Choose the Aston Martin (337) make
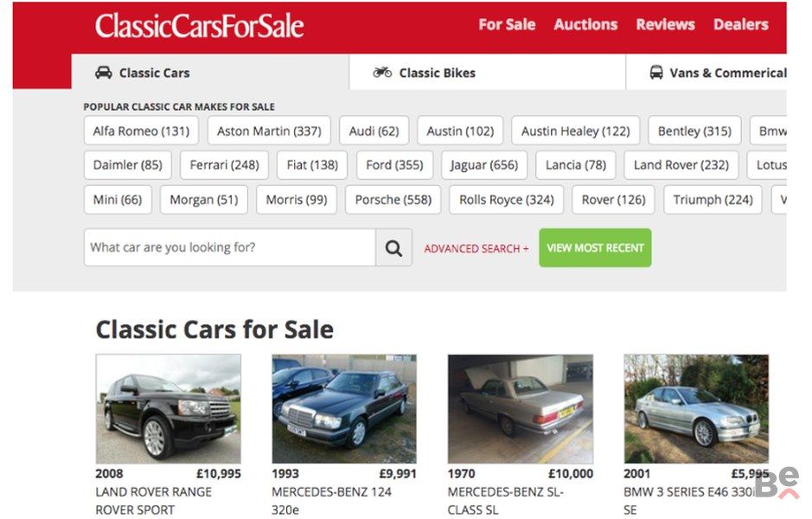Screen dimensions: 812x519 coord(269,131)
